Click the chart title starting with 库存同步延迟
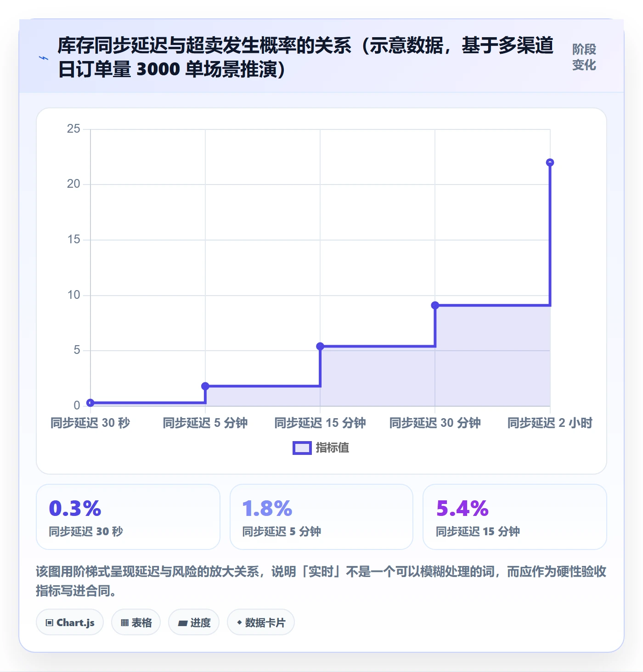The image size is (643, 672). pos(306,57)
